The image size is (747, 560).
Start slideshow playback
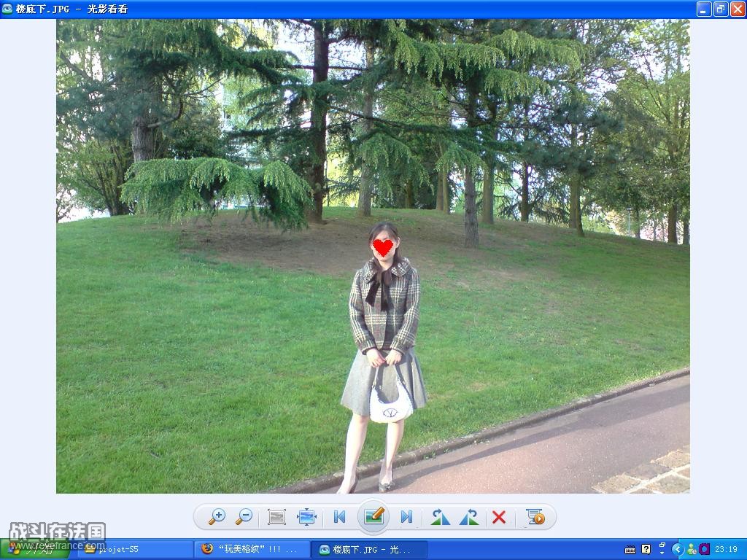pos(535,517)
